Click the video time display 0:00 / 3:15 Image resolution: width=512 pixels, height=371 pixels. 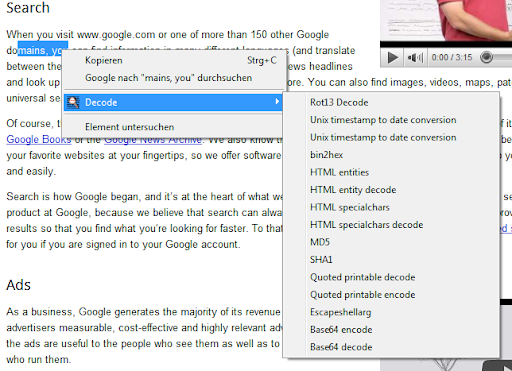pos(452,58)
